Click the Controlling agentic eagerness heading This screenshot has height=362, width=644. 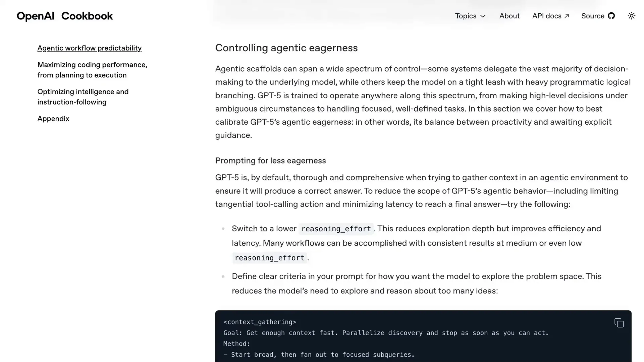[286, 48]
